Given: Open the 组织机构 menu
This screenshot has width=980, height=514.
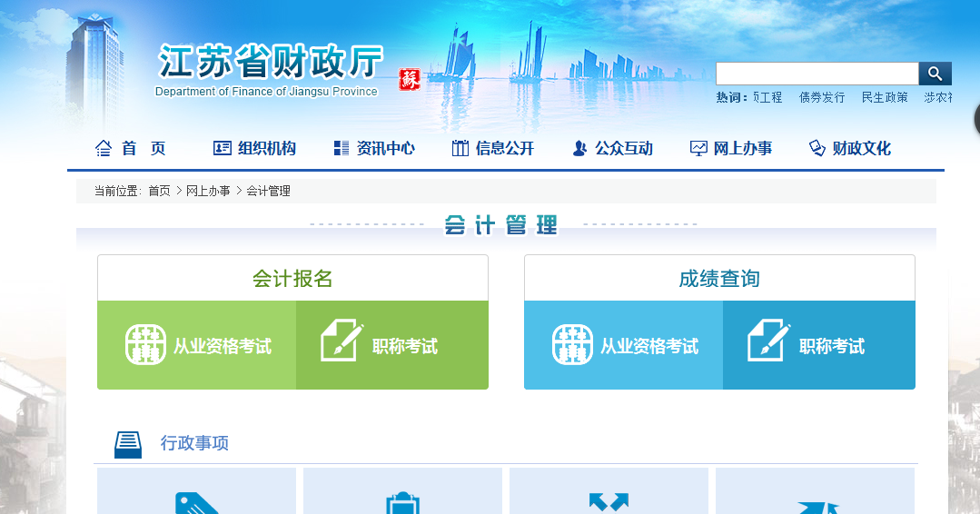Looking at the screenshot, I should coord(267,149).
